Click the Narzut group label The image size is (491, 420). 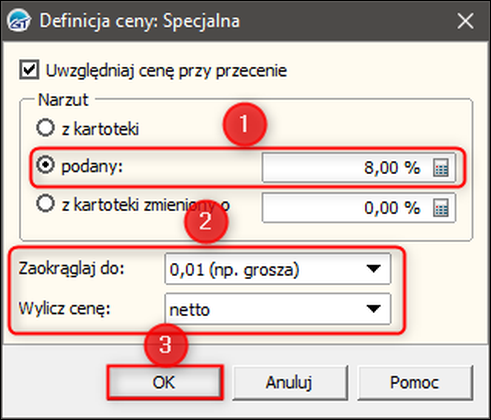63,100
